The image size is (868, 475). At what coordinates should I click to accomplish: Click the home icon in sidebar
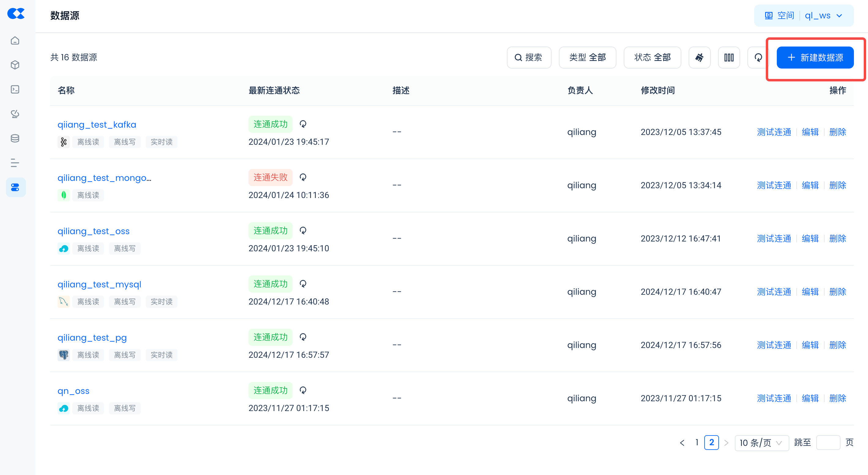(15, 41)
